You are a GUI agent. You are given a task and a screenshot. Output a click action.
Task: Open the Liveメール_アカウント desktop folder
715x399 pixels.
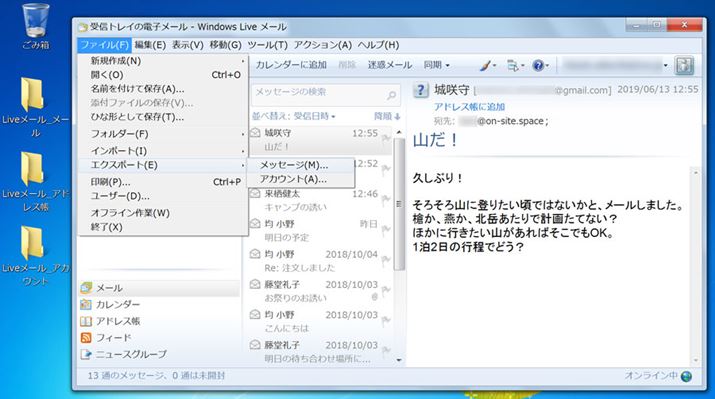coord(35,256)
